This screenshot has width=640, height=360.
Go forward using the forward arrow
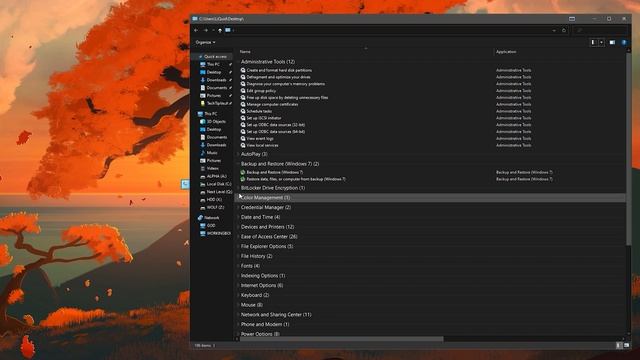point(206,30)
